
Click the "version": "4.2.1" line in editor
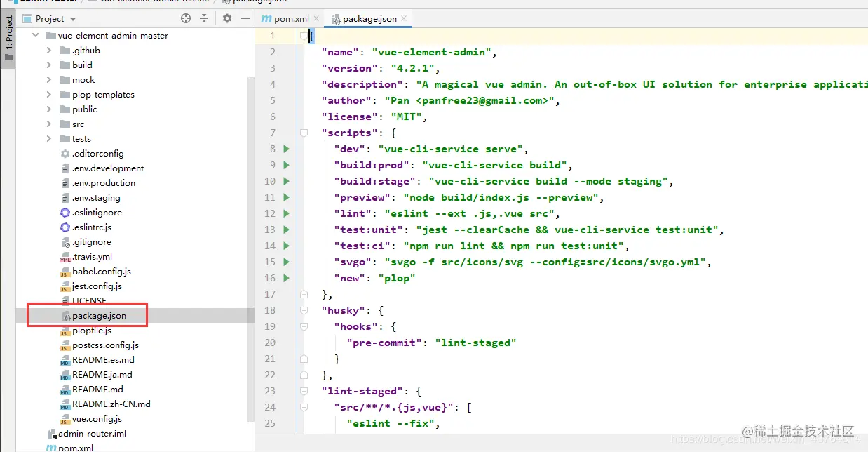pos(381,68)
